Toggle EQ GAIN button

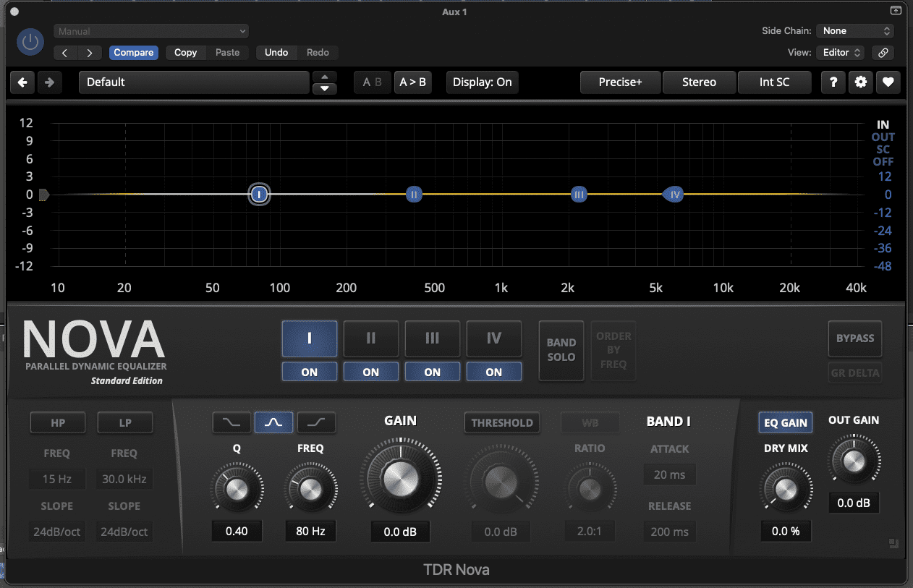786,422
